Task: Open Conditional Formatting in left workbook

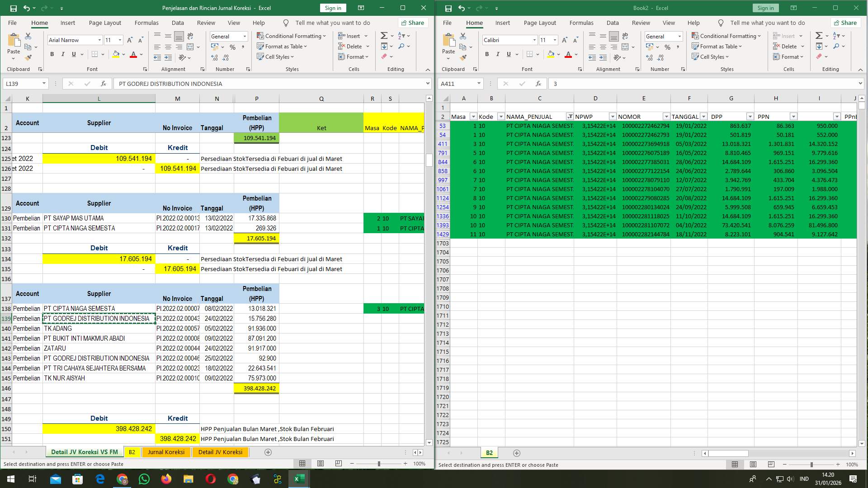Action: pos(292,36)
